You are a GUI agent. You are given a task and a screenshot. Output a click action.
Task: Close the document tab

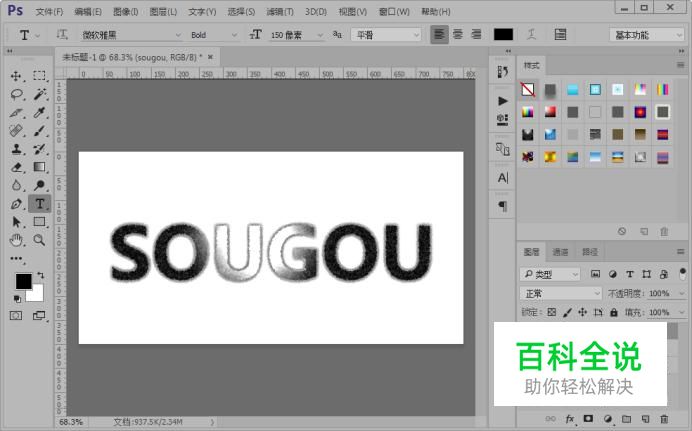(x=210, y=57)
